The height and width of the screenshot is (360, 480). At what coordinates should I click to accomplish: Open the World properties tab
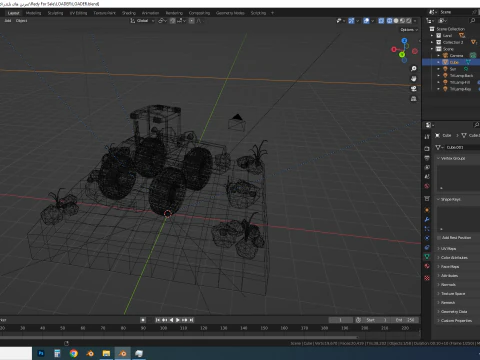click(427, 186)
